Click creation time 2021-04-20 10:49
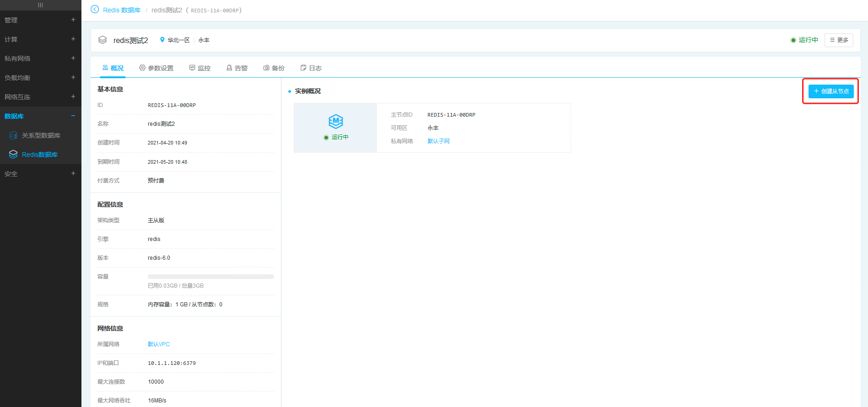Screen dimensions: 868x407 pyautogui.click(x=167, y=143)
